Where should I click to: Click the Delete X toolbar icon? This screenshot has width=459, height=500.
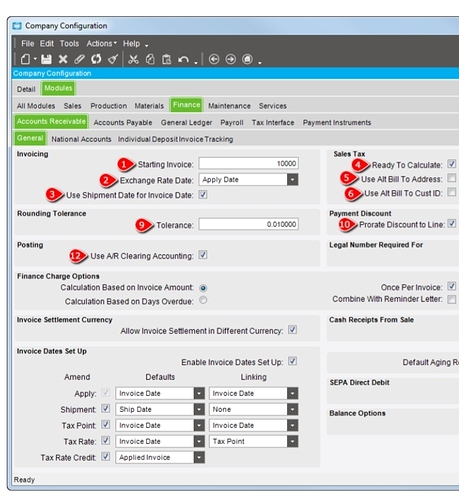pyautogui.click(x=63, y=59)
